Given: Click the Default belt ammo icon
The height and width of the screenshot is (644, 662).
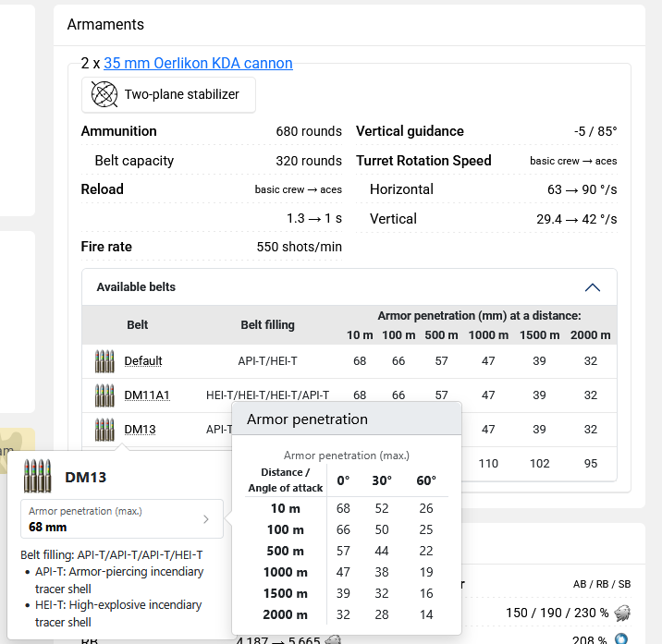Looking at the screenshot, I should click(104, 360).
